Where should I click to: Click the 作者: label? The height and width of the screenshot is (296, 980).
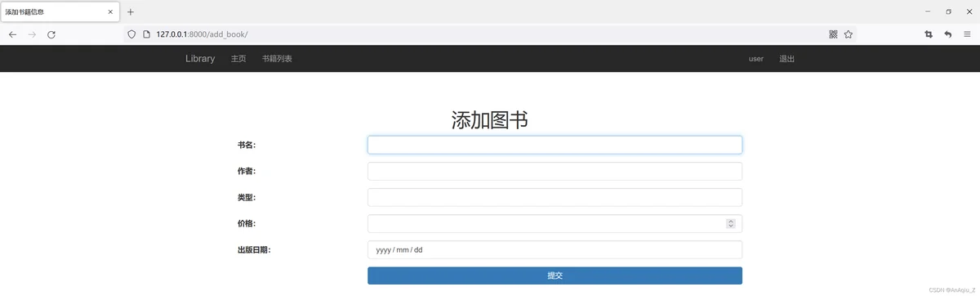coord(247,171)
